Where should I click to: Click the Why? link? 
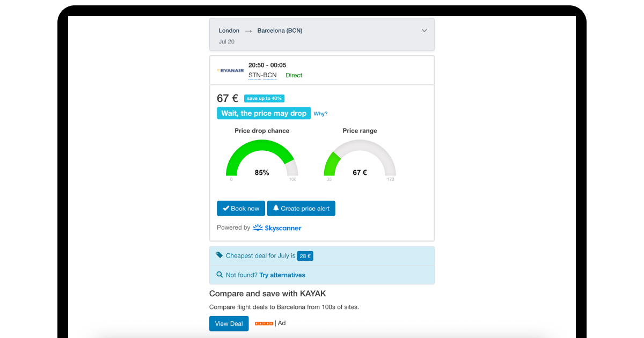320,114
